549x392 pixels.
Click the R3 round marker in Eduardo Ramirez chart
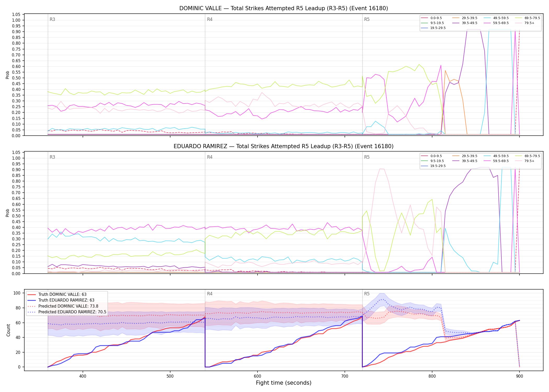tap(52, 157)
